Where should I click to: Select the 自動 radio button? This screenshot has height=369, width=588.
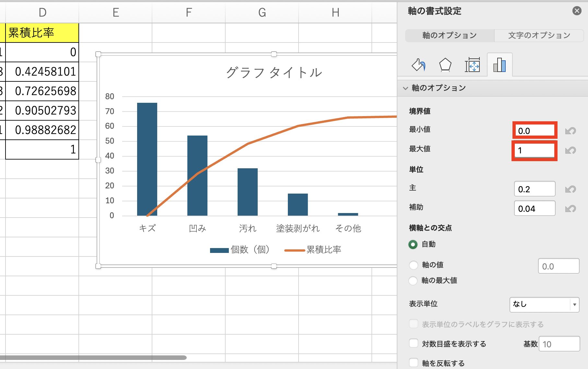point(413,244)
